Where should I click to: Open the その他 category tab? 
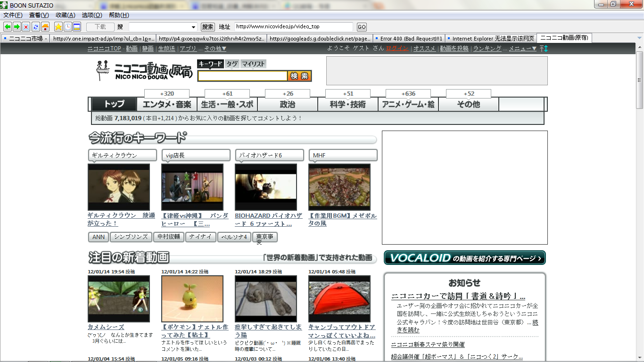pos(469,104)
